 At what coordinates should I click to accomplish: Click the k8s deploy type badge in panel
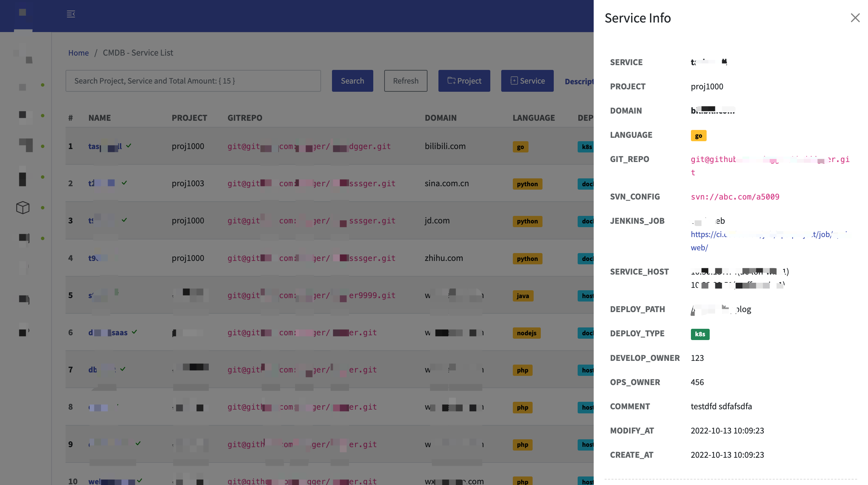click(x=700, y=334)
